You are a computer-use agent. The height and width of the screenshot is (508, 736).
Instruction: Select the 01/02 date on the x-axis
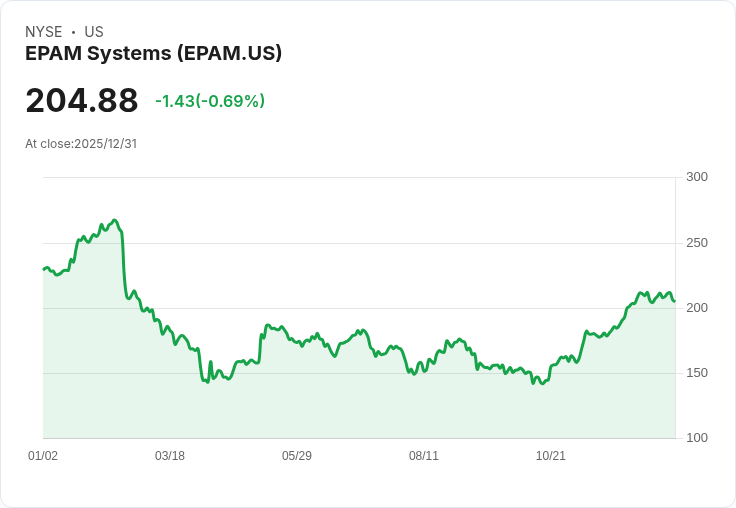pos(43,456)
